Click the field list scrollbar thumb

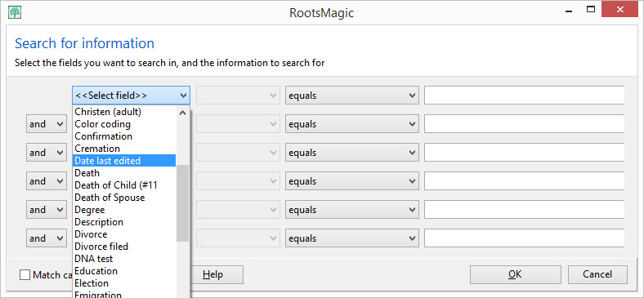click(x=183, y=203)
